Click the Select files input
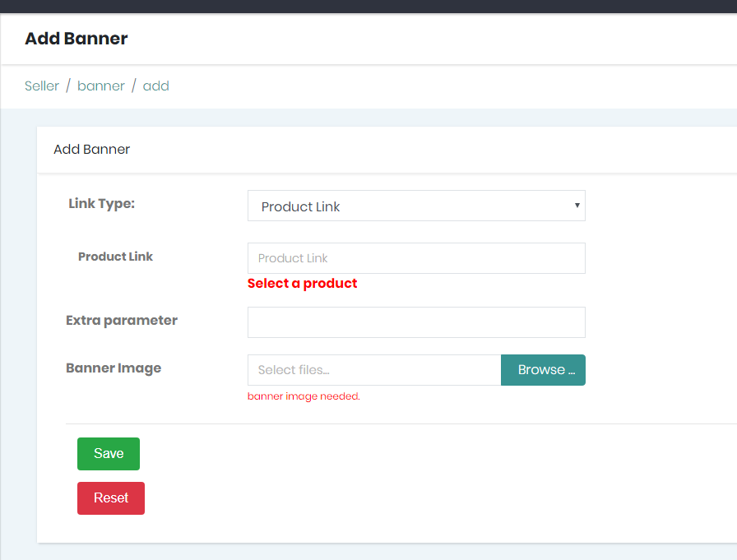Viewport: 737px width, 560px height. (x=374, y=370)
